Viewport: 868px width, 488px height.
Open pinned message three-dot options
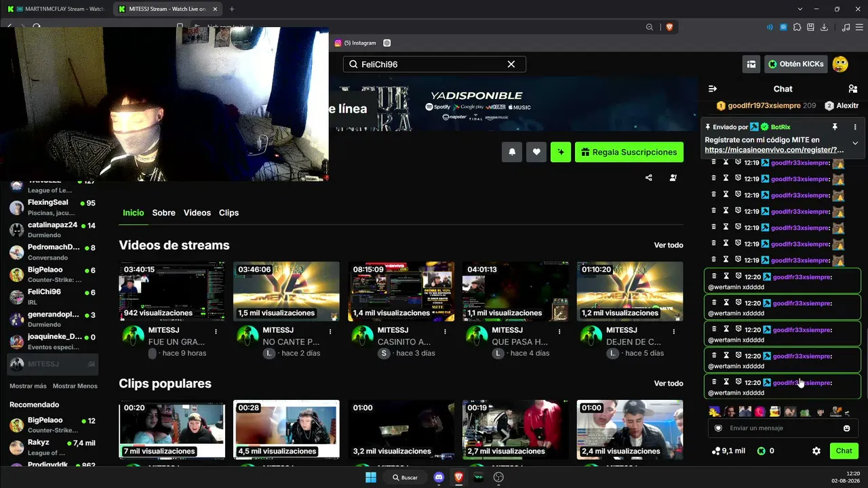tap(855, 127)
